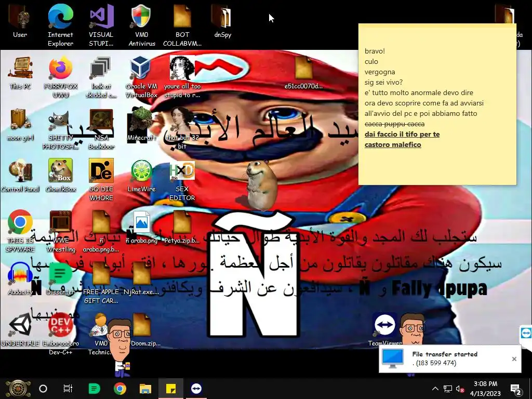Click 'dai faccio il tifo per te' line
532x399 pixels.
pyautogui.click(x=402, y=135)
